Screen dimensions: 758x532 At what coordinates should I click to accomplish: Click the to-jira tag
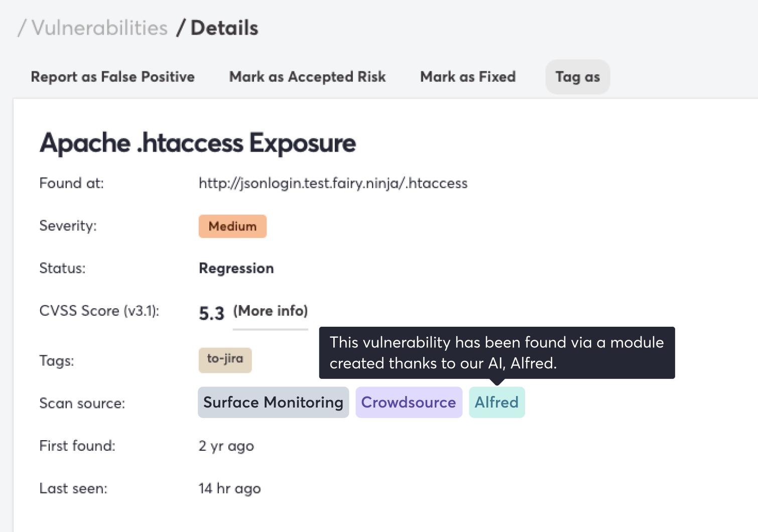(x=225, y=360)
